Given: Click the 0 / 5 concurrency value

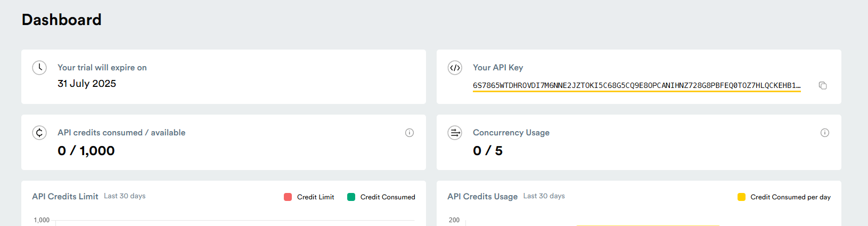Looking at the screenshot, I should pos(488,151).
